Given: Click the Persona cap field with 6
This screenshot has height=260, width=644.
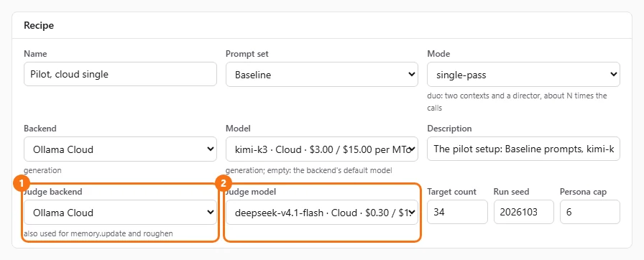Looking at the screenshot, I should pyautogui.click(x=590, y=212).
